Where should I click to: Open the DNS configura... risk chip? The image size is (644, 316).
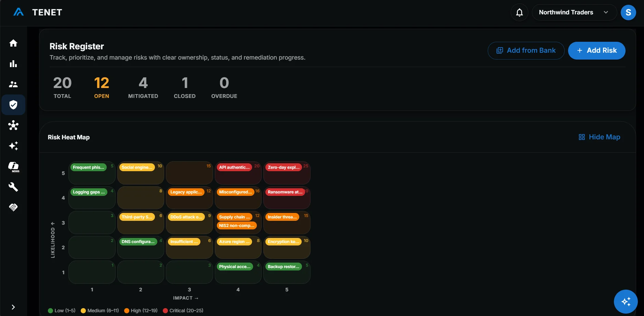(138, 242)
